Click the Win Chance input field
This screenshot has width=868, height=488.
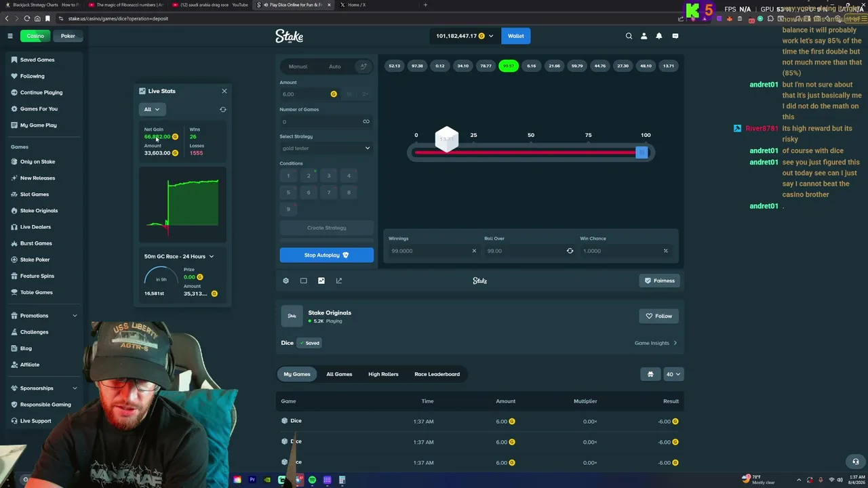pos(625,251)
